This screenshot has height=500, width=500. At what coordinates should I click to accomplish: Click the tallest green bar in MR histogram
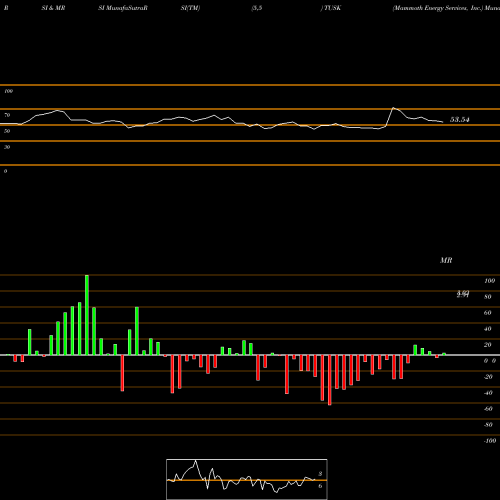[87, 315]
